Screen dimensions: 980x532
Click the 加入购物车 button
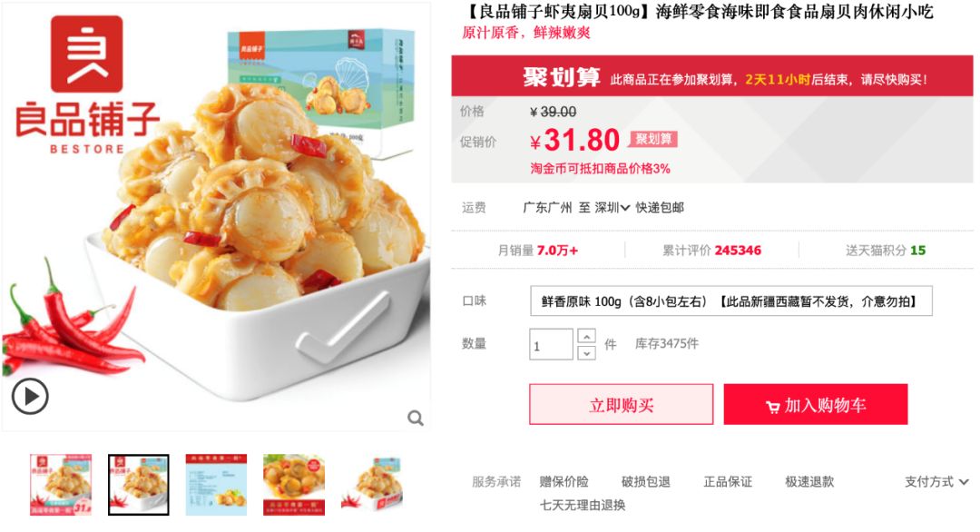click(x=816, y=405)
